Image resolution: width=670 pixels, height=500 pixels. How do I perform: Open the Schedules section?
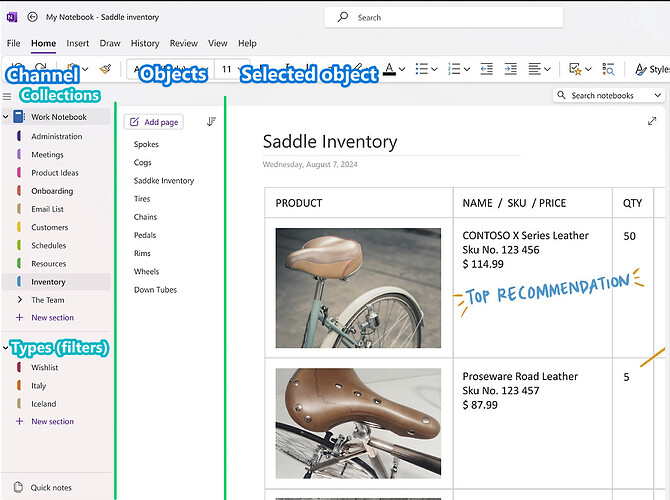56,245
